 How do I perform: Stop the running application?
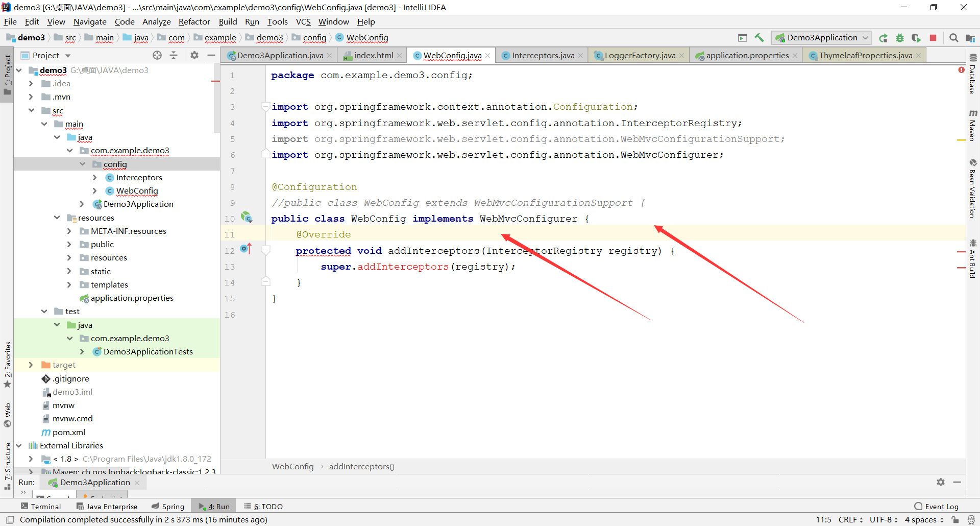pyautogui.click(x=933, y=38)
